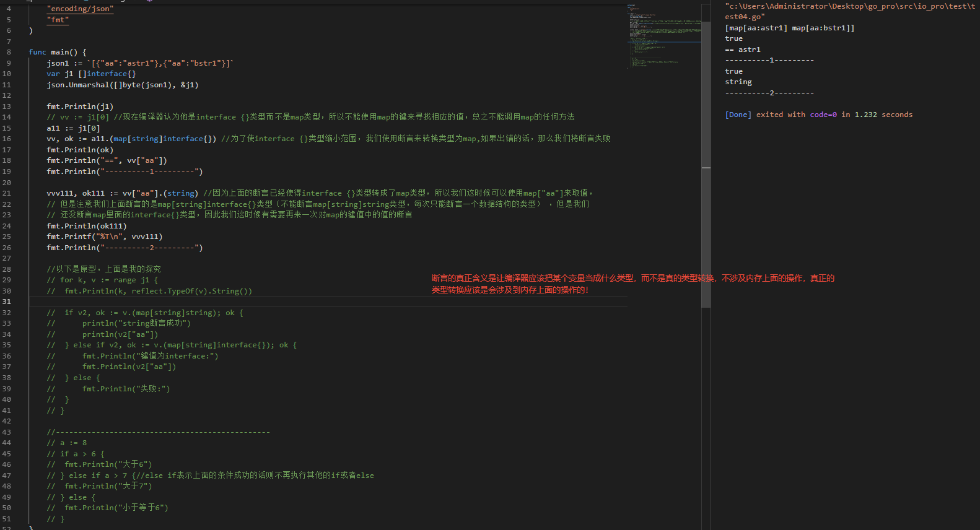This screenshot has width=980, height=530.
Task: Click the json.Unmarshal call line
Action: [x=123, y=85]
